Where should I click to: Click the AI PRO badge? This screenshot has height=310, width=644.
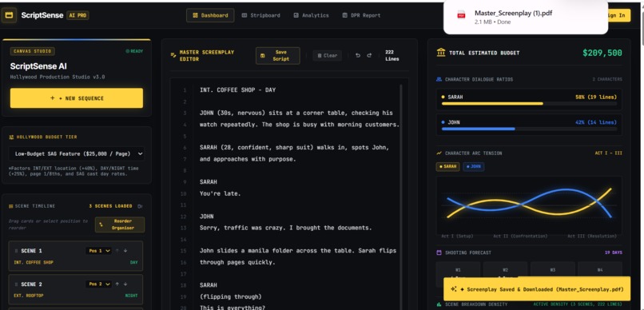tap(78, 15)
